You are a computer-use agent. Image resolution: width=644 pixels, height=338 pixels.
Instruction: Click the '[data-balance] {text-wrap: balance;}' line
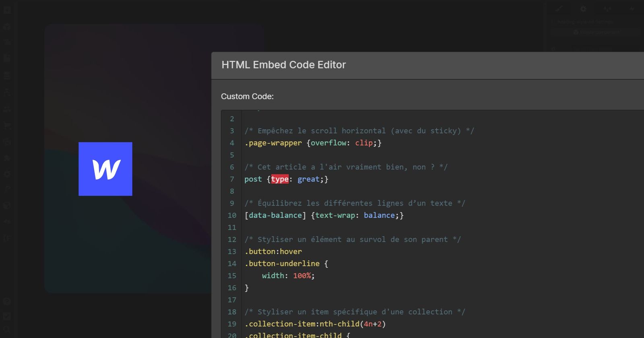324,215
